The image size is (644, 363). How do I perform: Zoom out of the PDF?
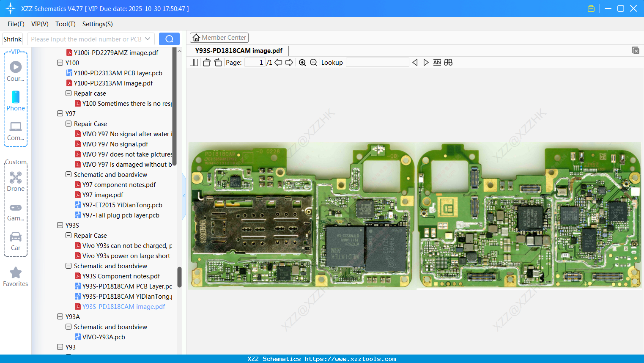click(x=313, y=63)
